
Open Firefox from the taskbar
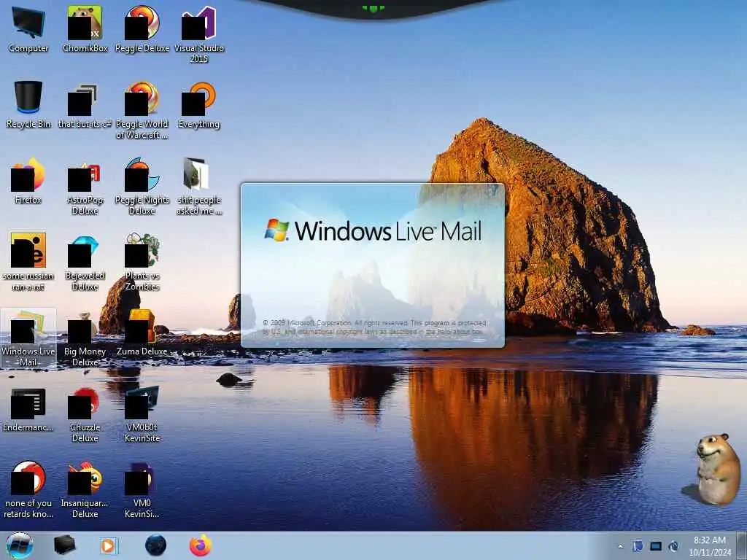[x=201, y=545]
